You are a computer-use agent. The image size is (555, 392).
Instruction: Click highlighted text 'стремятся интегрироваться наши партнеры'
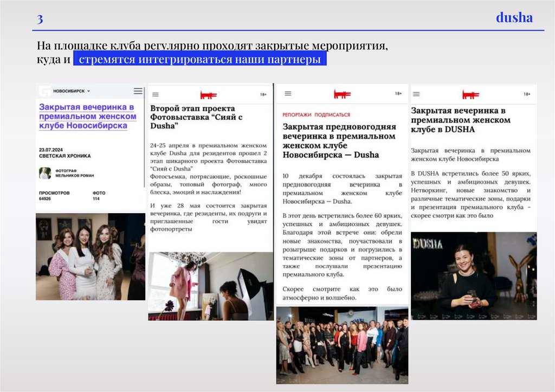point(199,59)
